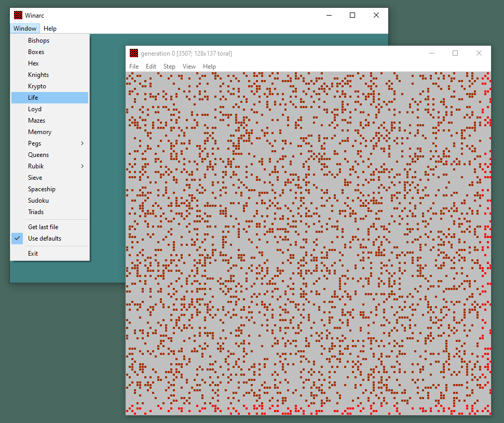504x423 pixels.
Task: Open the Loyd puzzle entry
Action: [x=50, y=109]
